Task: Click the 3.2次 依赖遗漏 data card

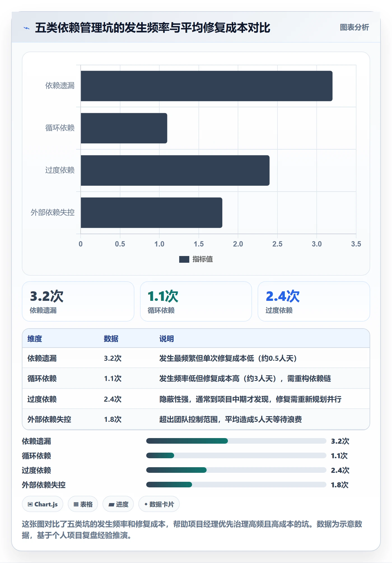Action: pyautogui.click(x=78, y=301)
